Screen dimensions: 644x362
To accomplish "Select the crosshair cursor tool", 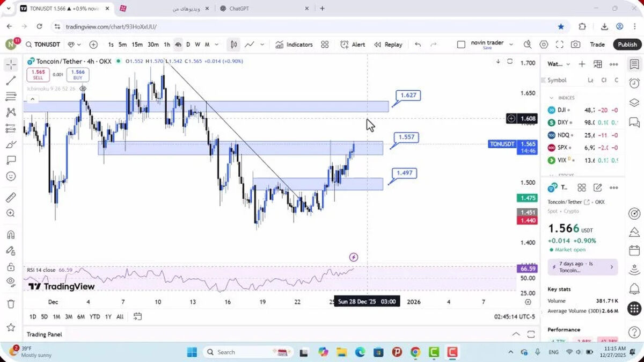I will [11, 65].
